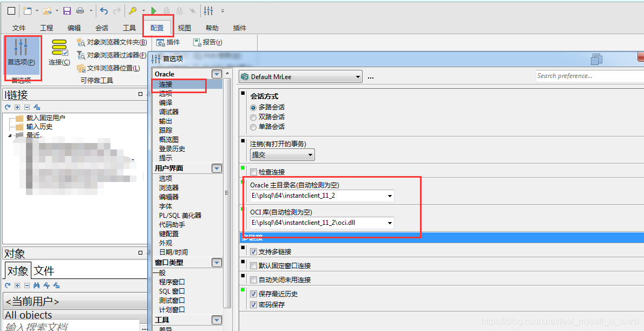Select 多路会话 radio button
This screenshot has width=644, height=331.
(253, 107)
